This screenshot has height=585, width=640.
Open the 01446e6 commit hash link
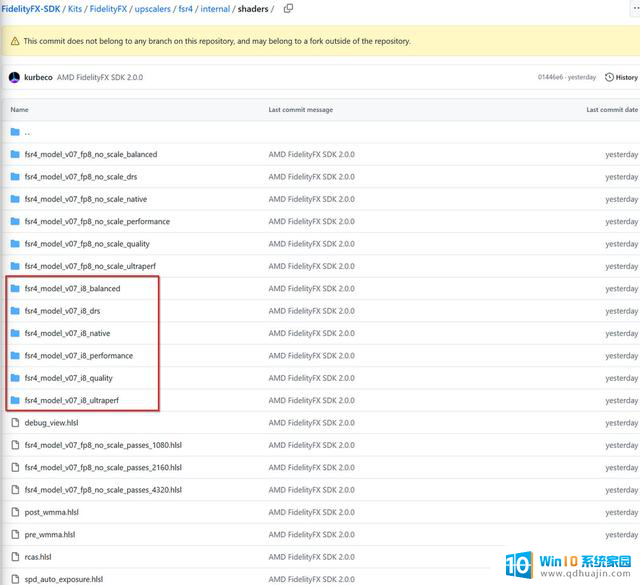550,77
